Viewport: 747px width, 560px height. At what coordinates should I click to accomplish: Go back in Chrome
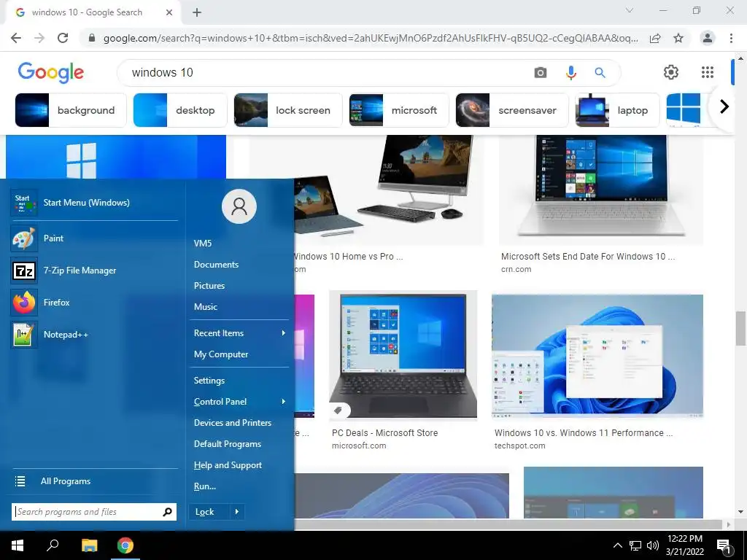(x=16, y=38)
